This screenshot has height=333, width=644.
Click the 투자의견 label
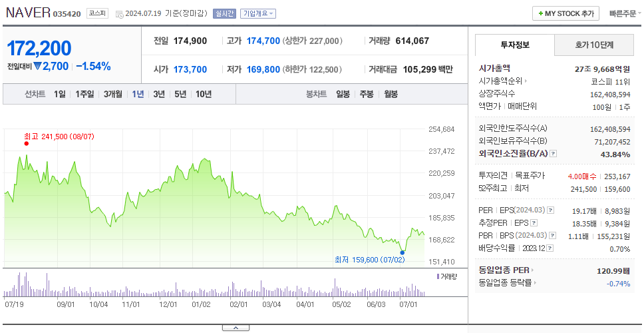[x=493, y=176]
